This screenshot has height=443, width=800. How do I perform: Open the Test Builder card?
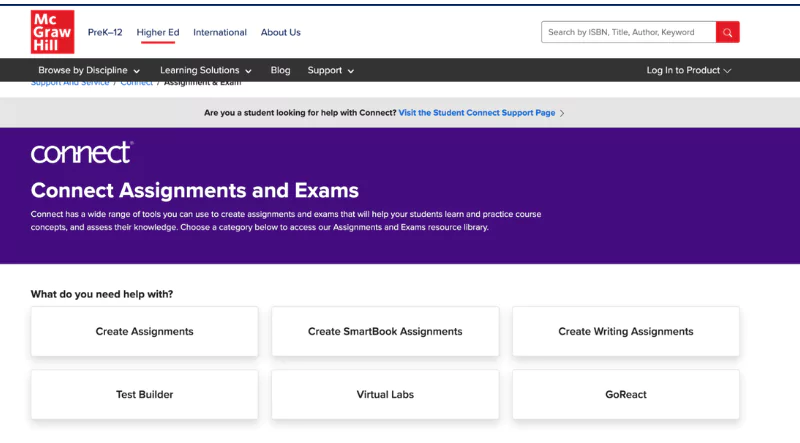tap(144, 395)
